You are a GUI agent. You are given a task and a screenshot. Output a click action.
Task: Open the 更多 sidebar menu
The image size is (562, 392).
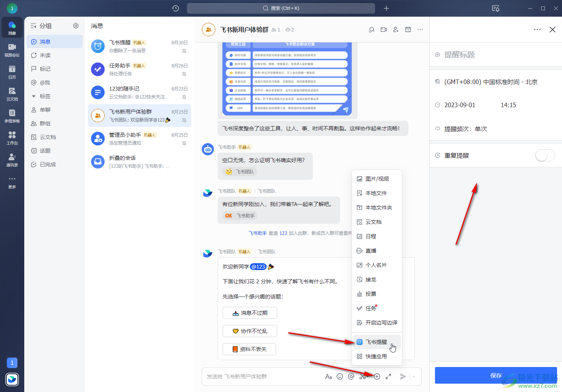point(12,182)
